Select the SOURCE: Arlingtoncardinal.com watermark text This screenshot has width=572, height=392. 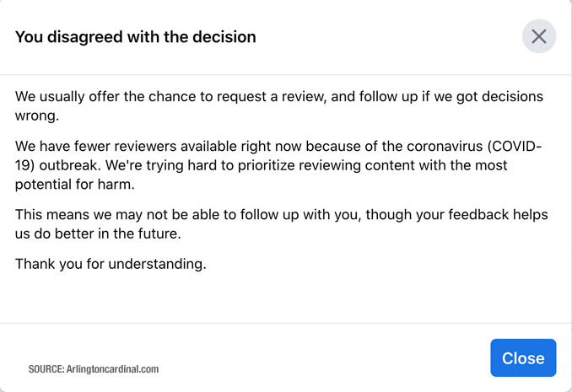point(94,369)
